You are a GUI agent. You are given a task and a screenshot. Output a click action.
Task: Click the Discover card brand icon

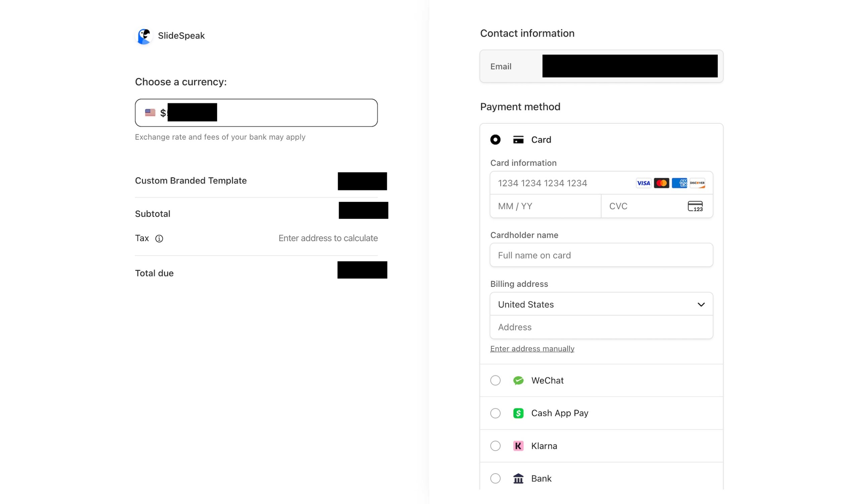[697, 183]
